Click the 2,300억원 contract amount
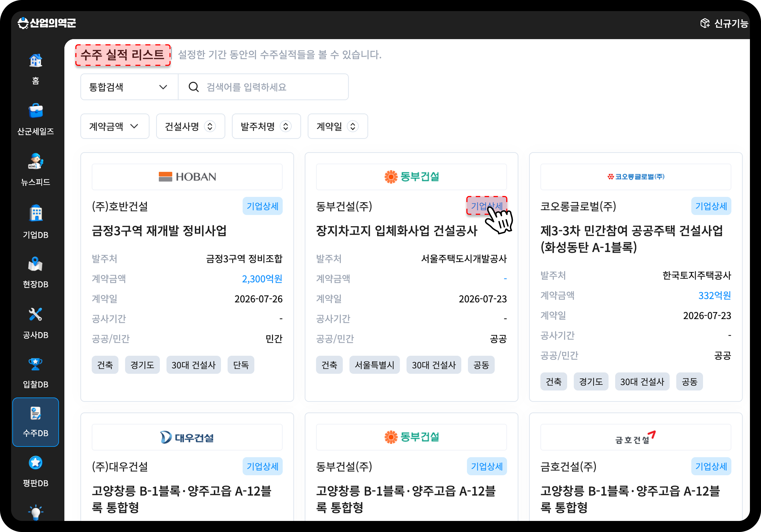Viewport: 761px width, 532px height. click(262, 279)
